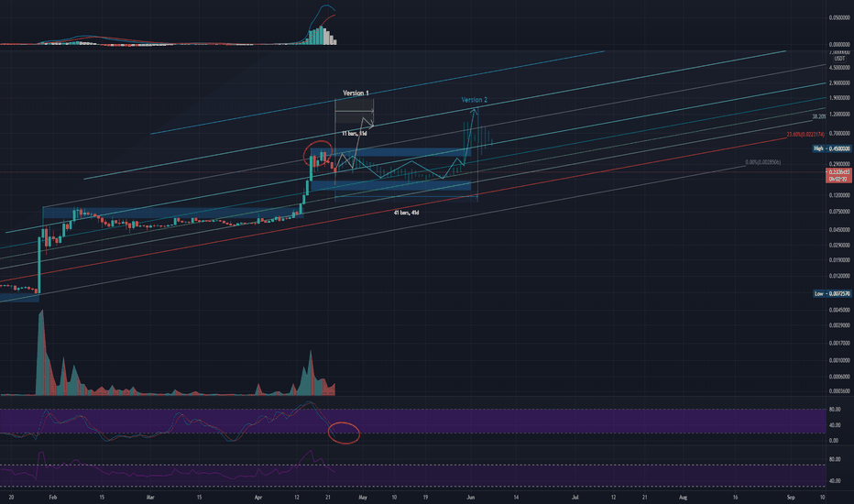Click the Aug date on time axis

coord(683,497)
